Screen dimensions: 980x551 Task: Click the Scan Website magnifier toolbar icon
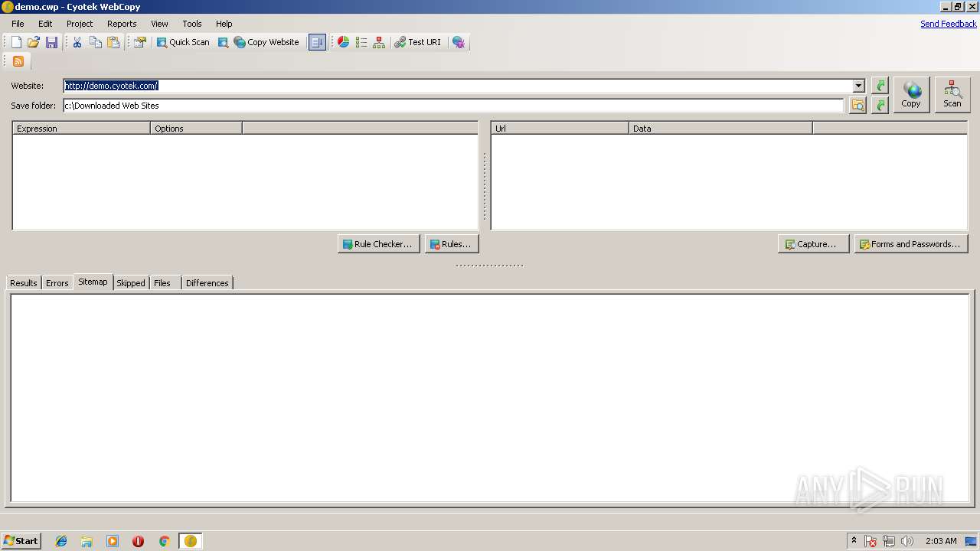[x=223, y=42]
